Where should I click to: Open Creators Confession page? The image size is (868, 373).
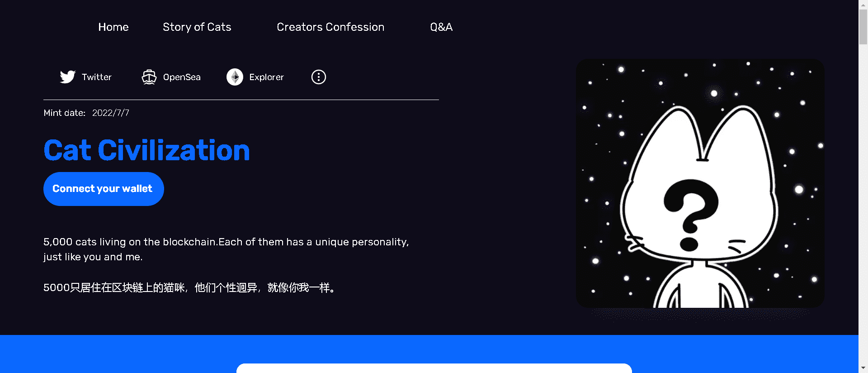(330, 27)
